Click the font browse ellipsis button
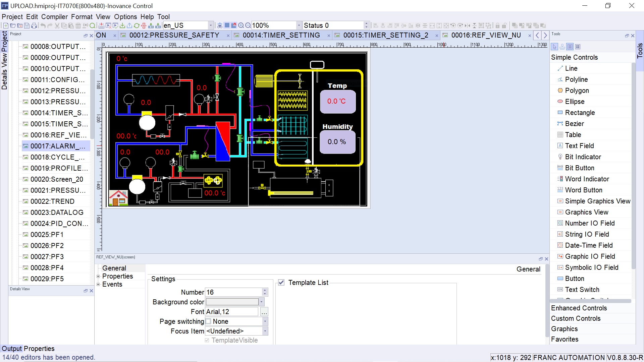Viewport: 644px width, 362px height. [264, 312]
